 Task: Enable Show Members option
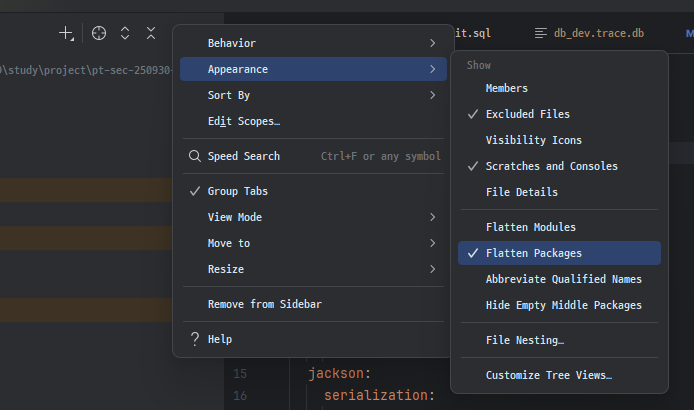click(x=559, y=88)
